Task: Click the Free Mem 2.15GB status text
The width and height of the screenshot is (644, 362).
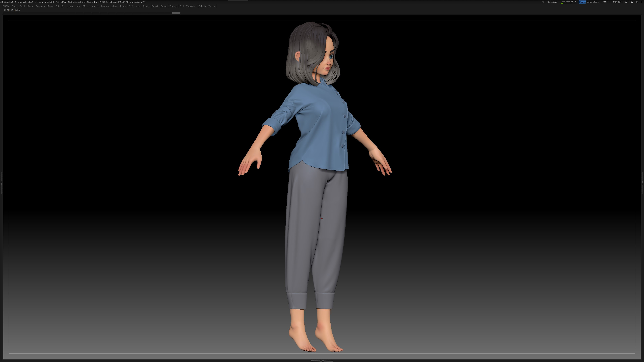Action: pos(45,2)
